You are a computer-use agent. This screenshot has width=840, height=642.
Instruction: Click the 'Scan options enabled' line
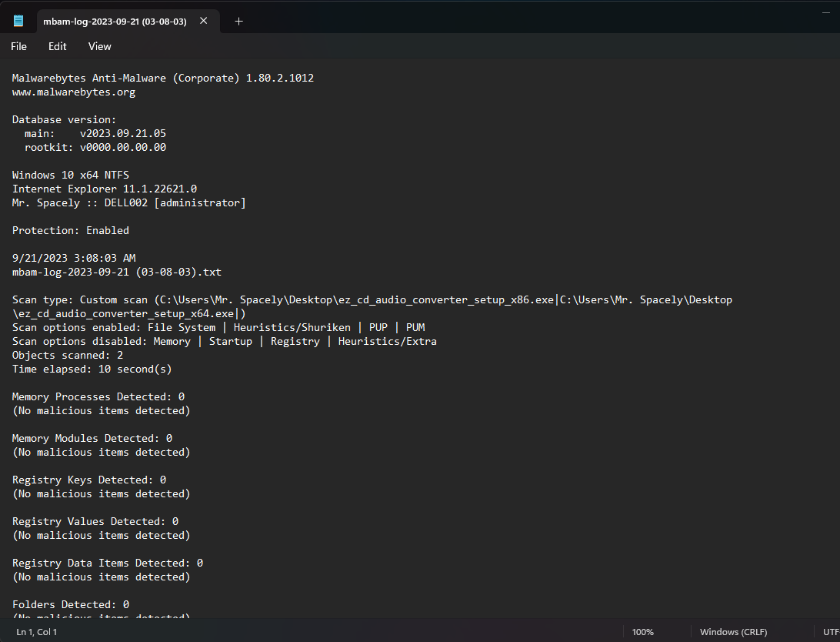pyautogui.click(x=218, y=327)
